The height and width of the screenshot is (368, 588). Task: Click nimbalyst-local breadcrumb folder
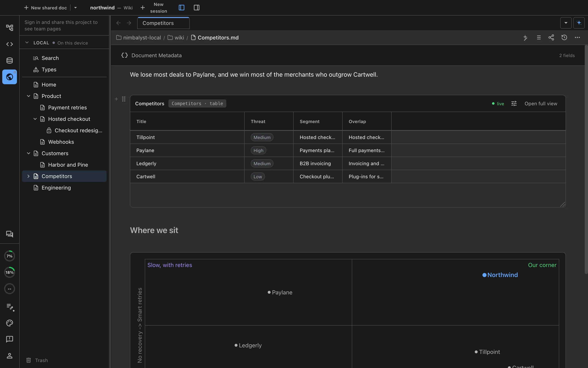(x=138, y=37)
